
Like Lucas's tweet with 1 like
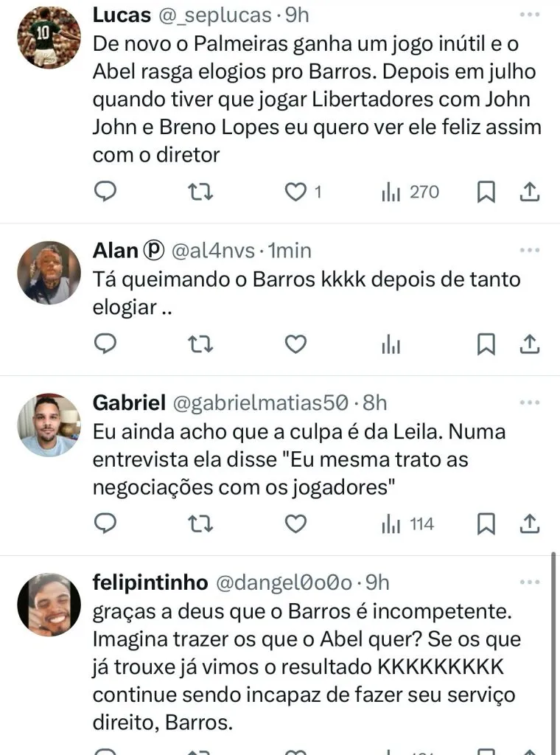coord(295,192)
